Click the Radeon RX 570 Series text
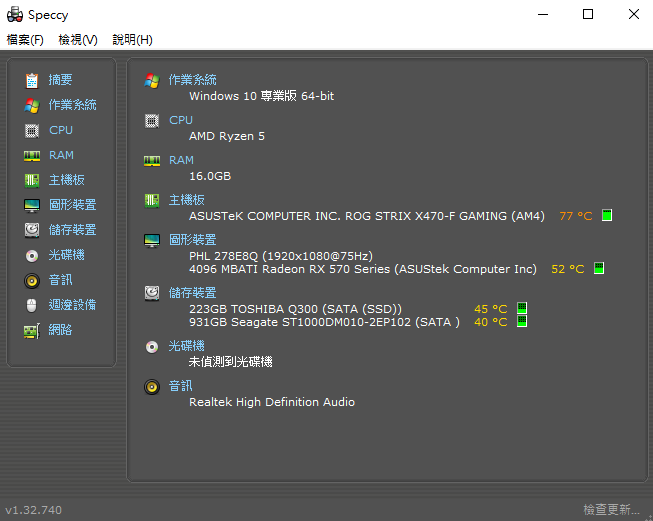The height and width of the screenshot is (521, 653). [x=363, y=269]
